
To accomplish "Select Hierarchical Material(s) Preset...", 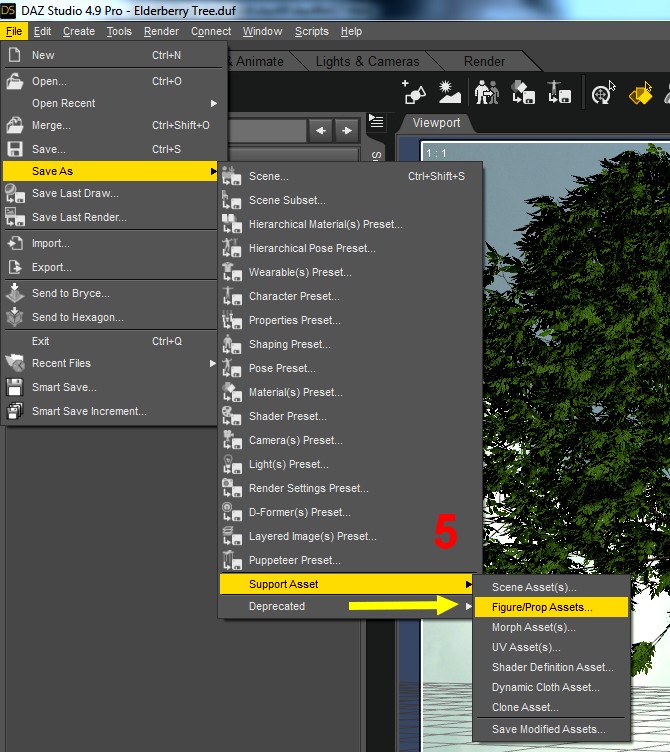I will click(x=349, y=224).
